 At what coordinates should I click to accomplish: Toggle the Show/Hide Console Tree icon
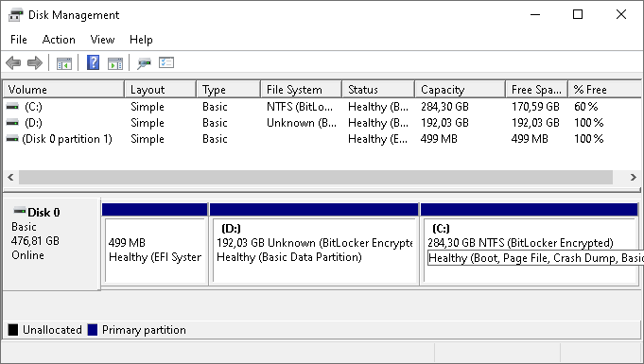[64, 63]
